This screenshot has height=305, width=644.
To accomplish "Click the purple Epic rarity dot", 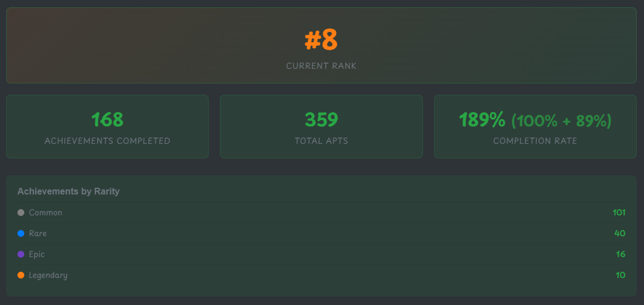I will (x=21, y=254).
